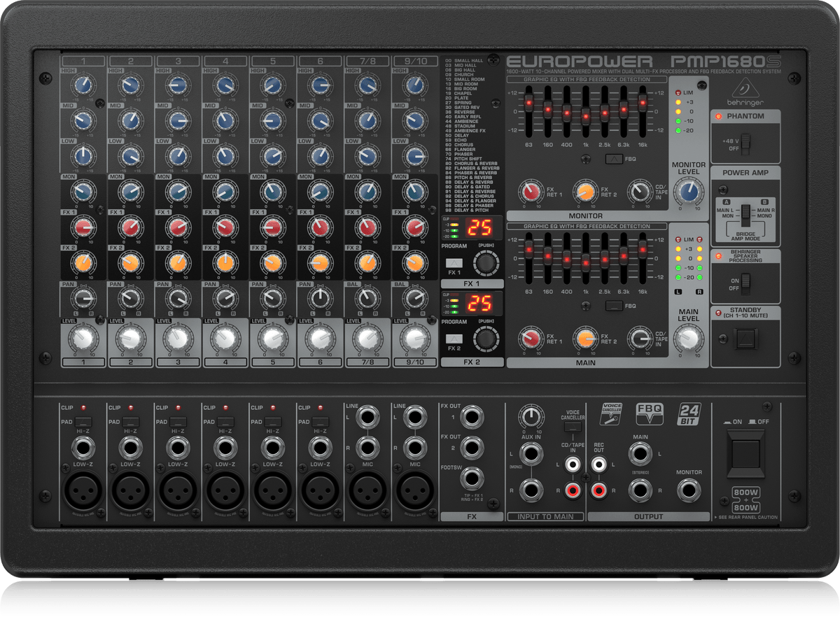Image resolution: width=840 pixels, height=617 pixels.
Task: Click the channel 7/8 BAL knob
Action: point(368,298)
